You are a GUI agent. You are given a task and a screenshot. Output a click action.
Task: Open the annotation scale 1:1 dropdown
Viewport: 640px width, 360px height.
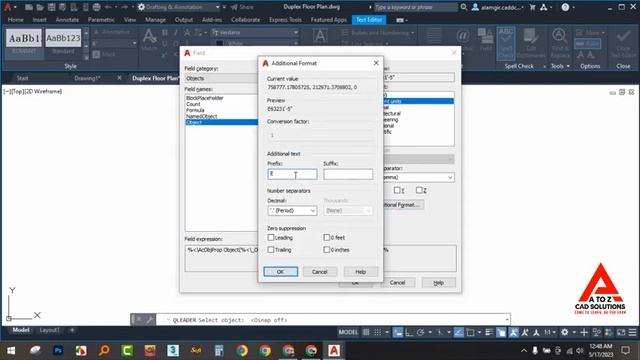coord(550,332)
